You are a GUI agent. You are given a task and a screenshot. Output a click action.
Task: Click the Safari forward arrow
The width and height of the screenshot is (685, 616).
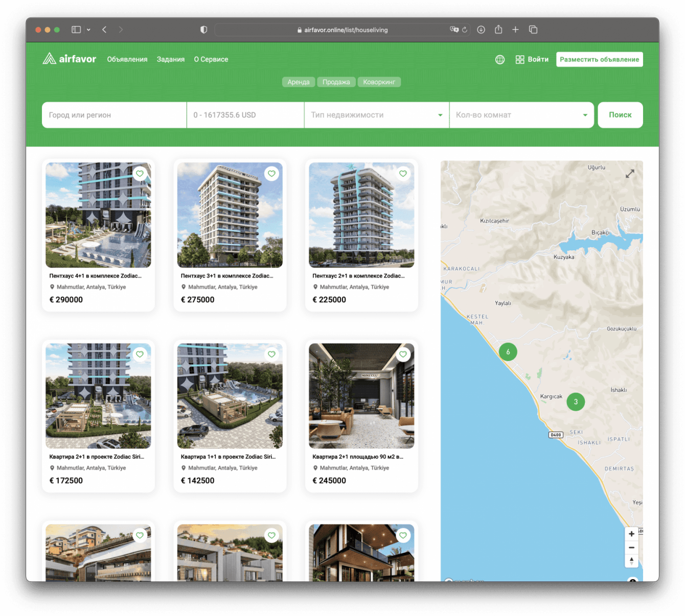pyautogui.click(x=121, y=30)
